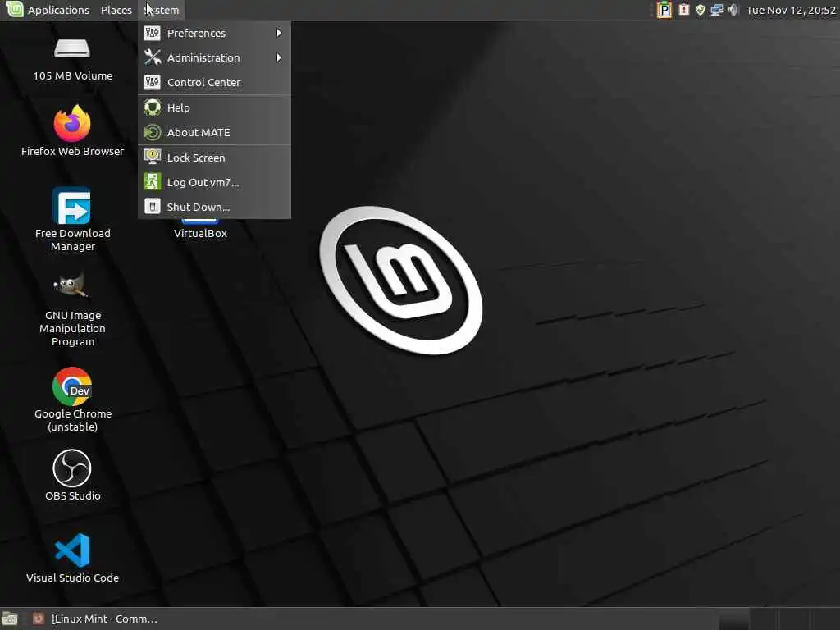Viewport: 840px width, 630px height.
Task: Click the Firefox Web Browser label text
Action: pyautogui.click(x=72, y=152)
